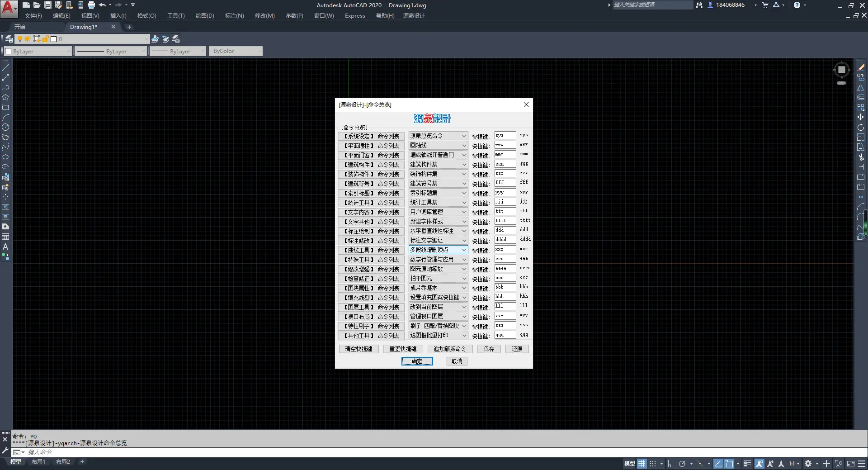
Task: Click the white layer color swatch
Action: pos(54,39)
